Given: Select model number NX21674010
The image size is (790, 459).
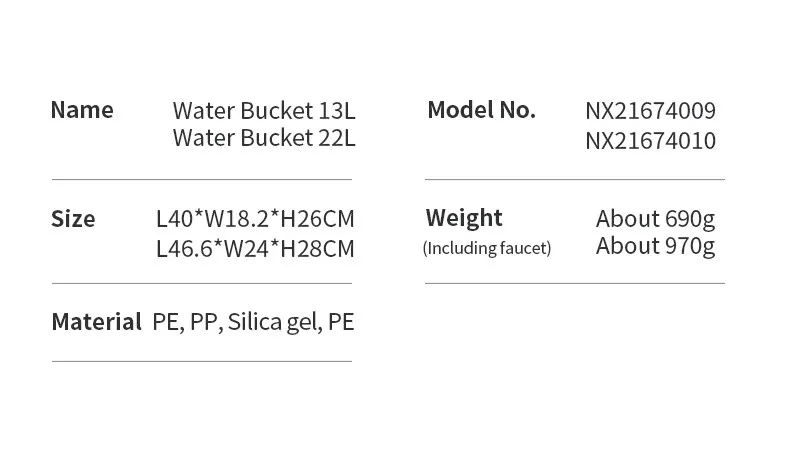Looking at the screenshot, I should (x=650, y=141).
